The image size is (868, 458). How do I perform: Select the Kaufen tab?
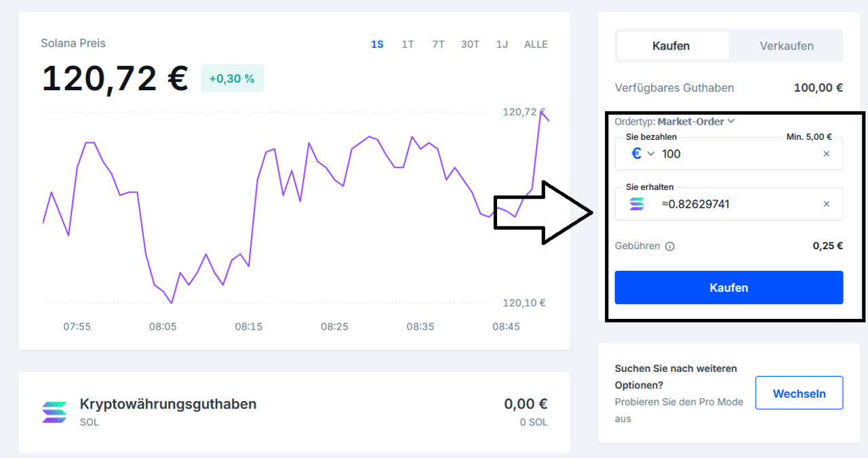(x=671, y=46)
